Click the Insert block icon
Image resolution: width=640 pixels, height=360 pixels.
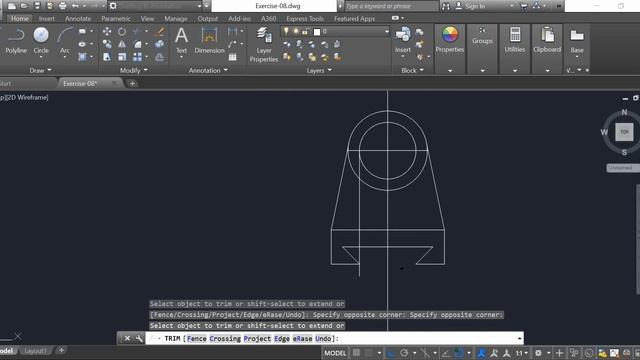[x=403, y=40]
